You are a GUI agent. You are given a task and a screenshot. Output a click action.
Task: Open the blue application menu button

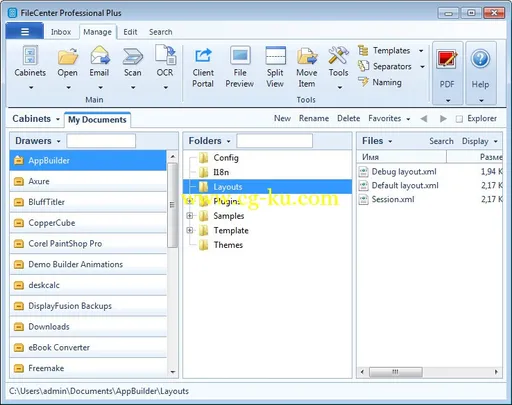click(25, 31)
